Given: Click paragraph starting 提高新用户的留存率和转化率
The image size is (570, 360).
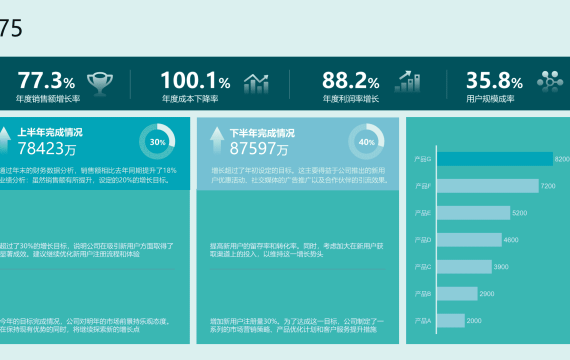Looking at the screenshot, I should [x=297, y=250].
